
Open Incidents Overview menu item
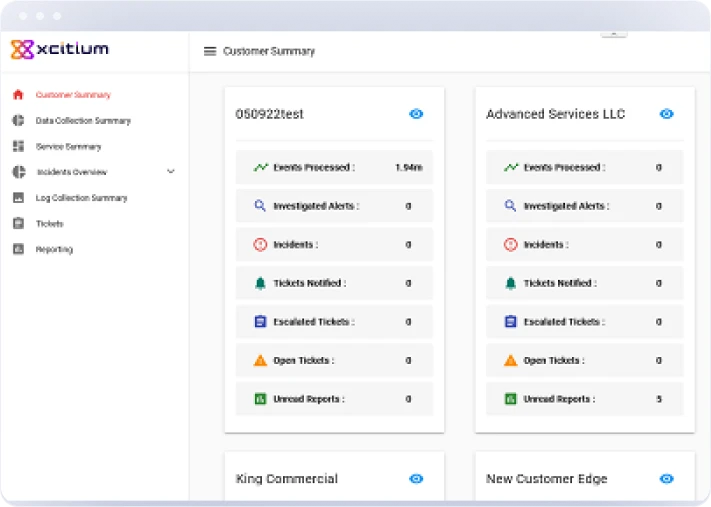71,172
